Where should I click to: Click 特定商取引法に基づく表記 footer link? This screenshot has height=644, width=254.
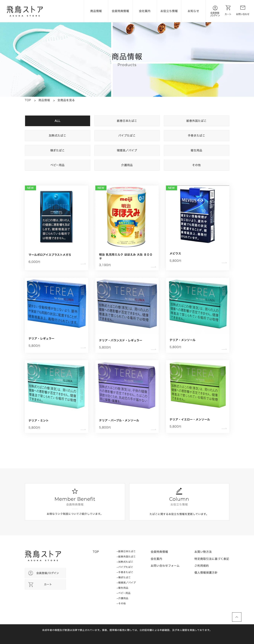[x=211, y=559]
